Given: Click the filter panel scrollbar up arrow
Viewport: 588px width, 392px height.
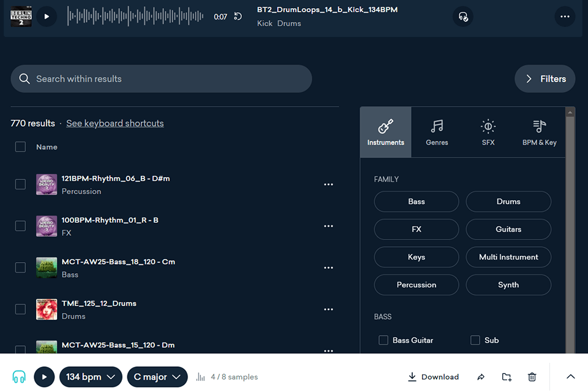Looking at the screenshot, I should coord(570,112).
